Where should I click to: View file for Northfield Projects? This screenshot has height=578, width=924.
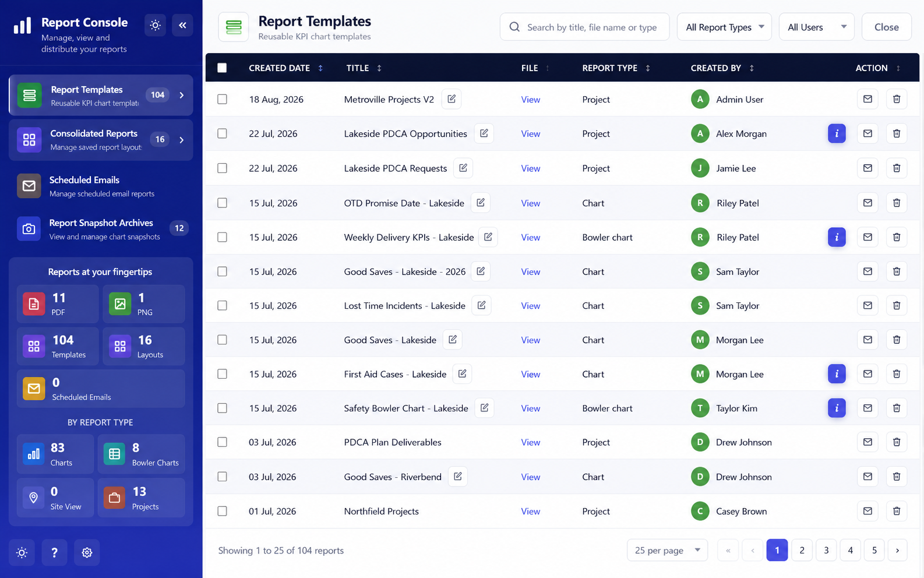coord(530,511)
